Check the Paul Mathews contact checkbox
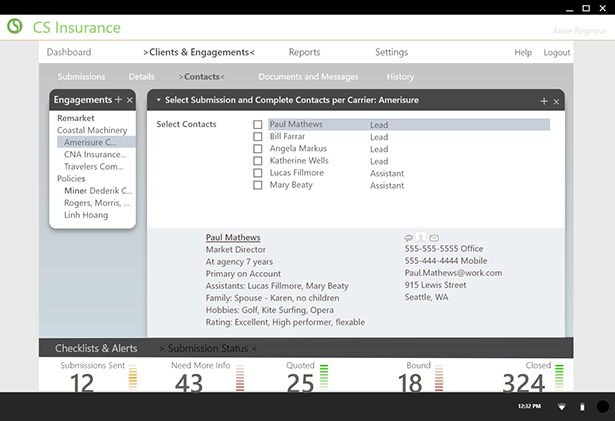Viewport: 615px width, 421px height. pyautogui.click(x=258, y=125)
